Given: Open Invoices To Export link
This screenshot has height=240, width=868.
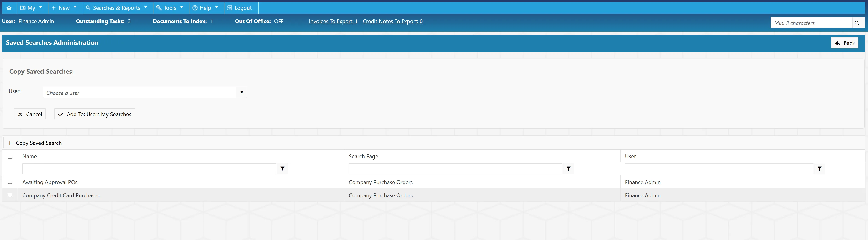Looking at the screenshot, I should 333,21.
